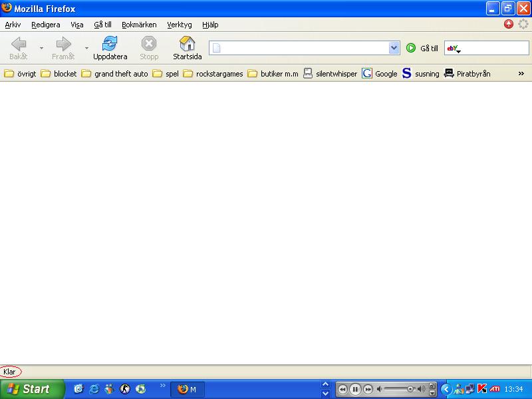Open the Google bookmark
The width and height of the screenshot is (532, 399).
(x=379, y=73)
